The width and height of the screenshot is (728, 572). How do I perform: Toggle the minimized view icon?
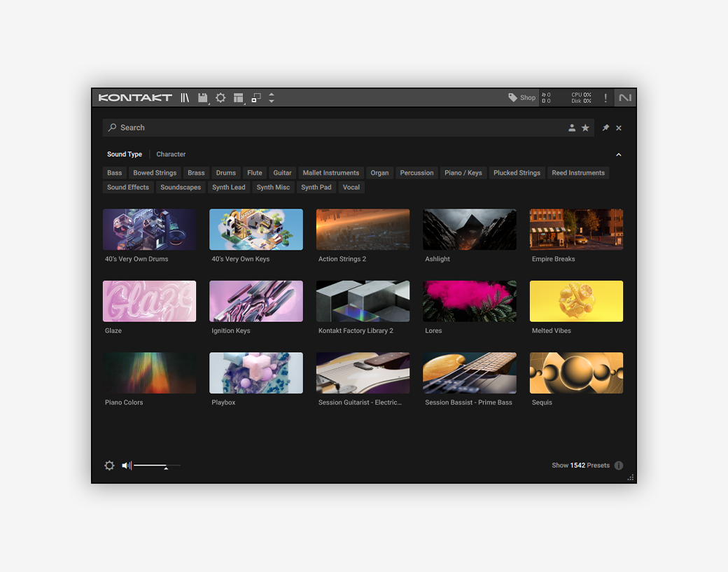click(255, 97)
